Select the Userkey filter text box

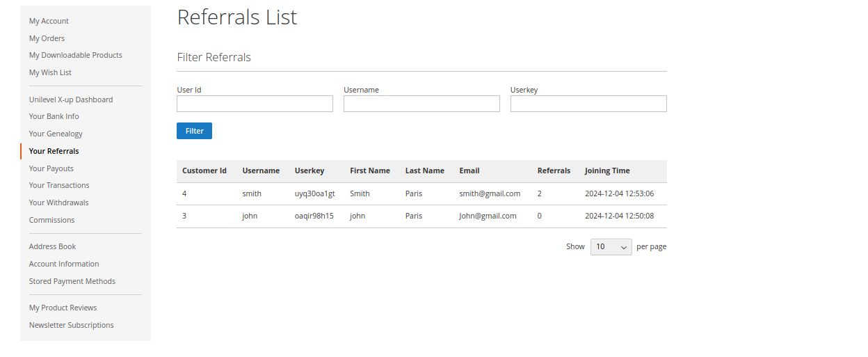pos(588,104)
